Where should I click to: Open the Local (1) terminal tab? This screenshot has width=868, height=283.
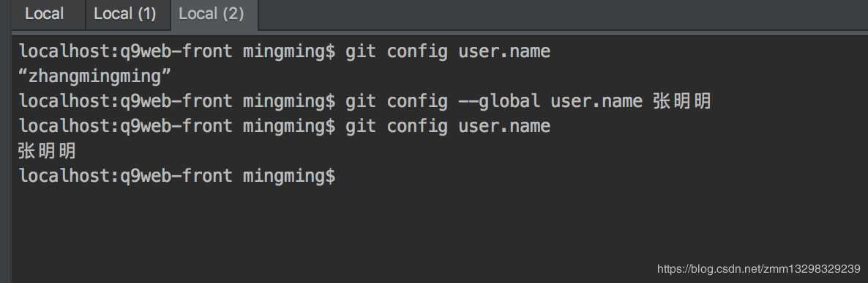point(125,14)
